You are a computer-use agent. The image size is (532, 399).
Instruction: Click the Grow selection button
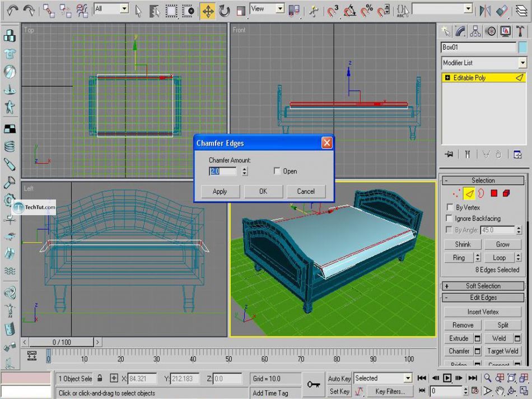(x=502, y=244)
